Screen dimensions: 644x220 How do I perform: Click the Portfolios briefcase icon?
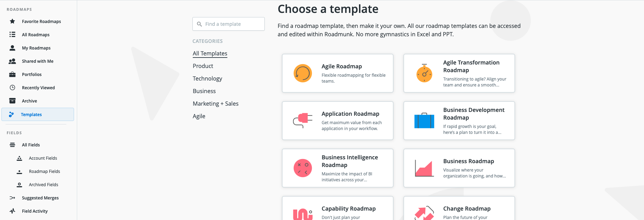12,74
